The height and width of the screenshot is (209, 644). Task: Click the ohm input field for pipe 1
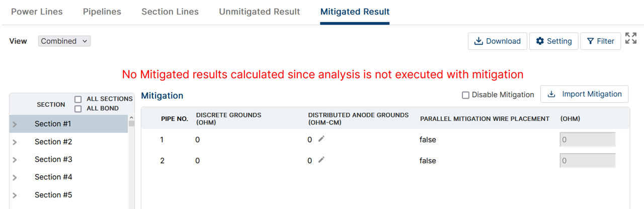(x=587, y=140)
